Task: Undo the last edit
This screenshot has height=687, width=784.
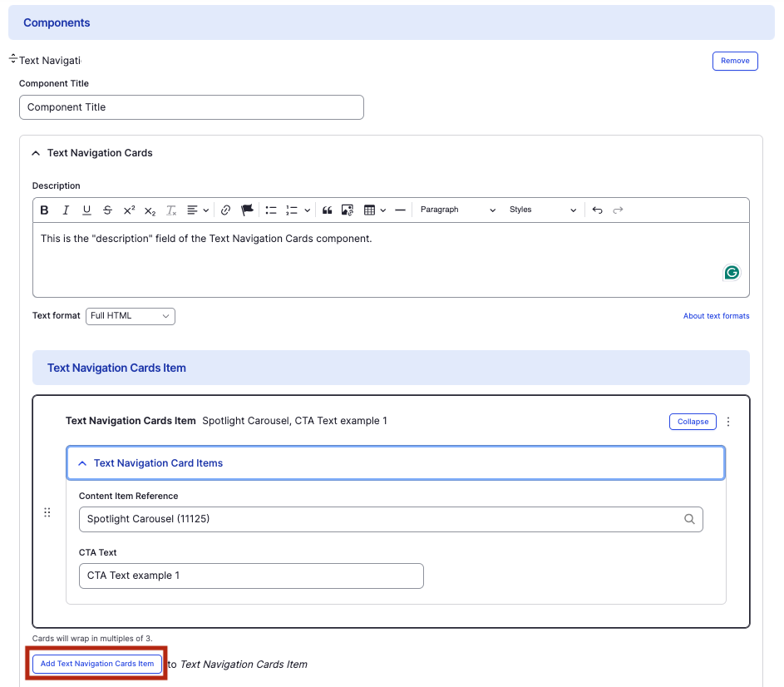Action: point(597,210)
